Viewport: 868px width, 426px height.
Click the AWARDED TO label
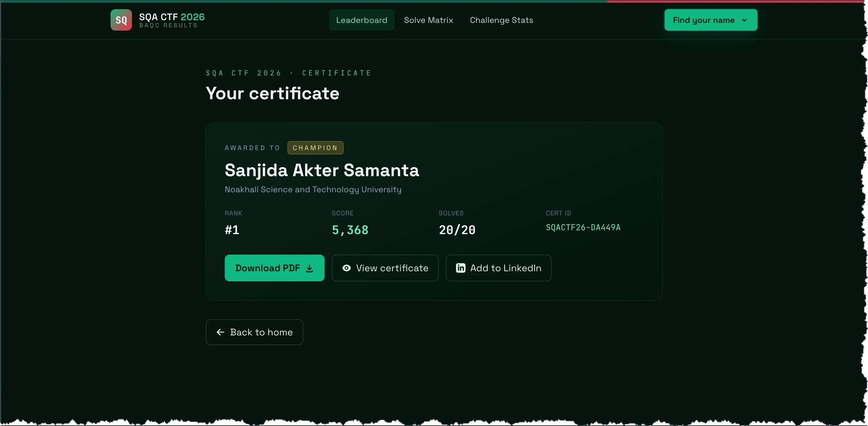point(252,148)
